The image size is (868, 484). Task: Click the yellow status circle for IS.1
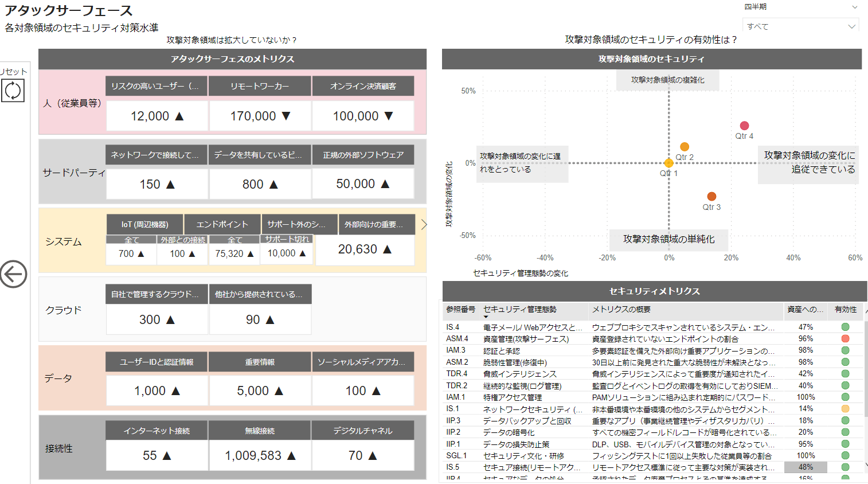[845, 409]
